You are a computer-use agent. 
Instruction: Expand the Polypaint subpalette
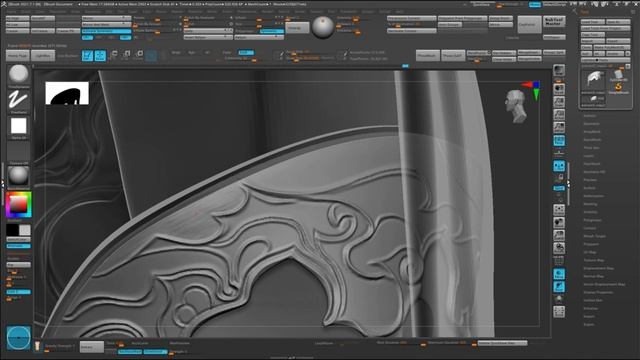591,244
